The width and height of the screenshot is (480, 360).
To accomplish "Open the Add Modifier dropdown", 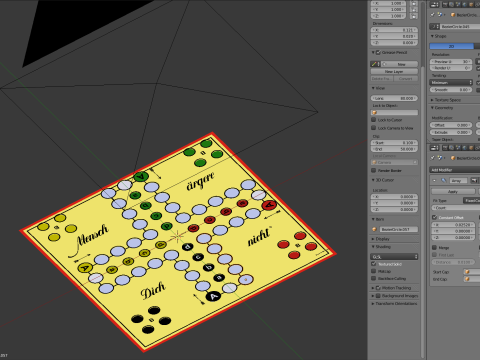I will click(455, 170).
